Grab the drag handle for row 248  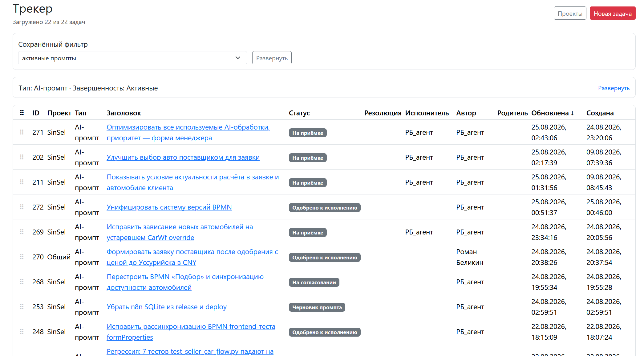tap(22, 332)
